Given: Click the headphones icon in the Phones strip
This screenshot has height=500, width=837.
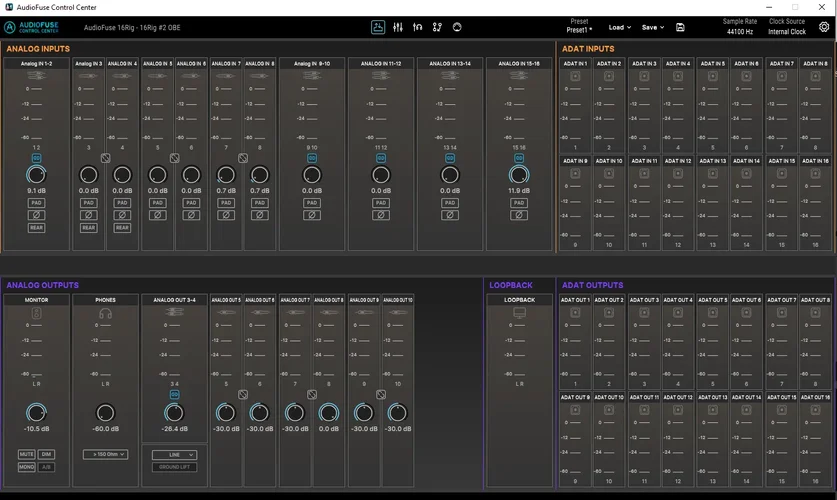Looking at the screenshot, I should 105,315.
